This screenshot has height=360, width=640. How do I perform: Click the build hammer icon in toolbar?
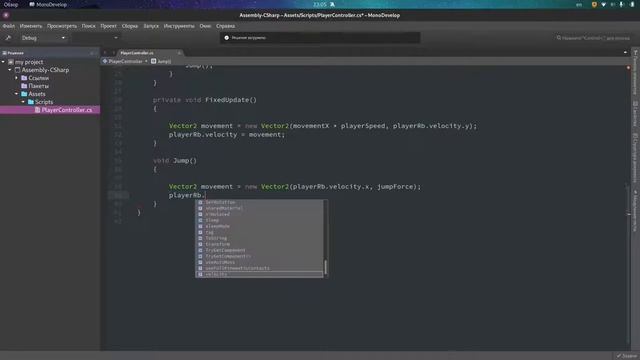click(x=8, y=38)
